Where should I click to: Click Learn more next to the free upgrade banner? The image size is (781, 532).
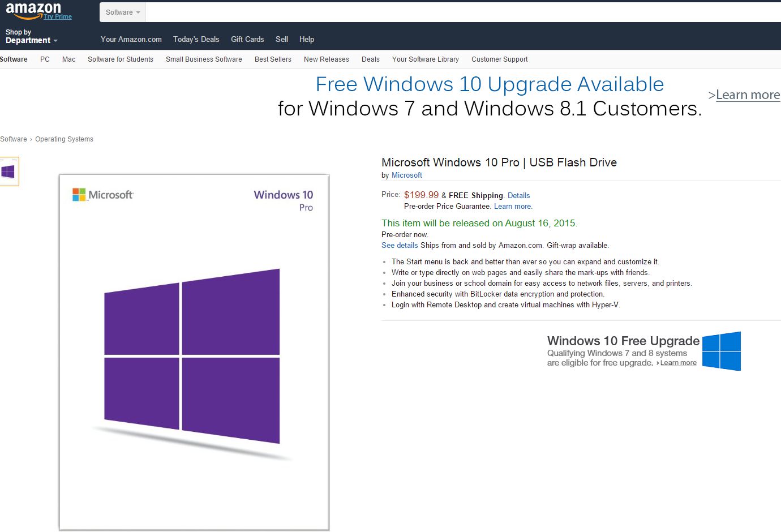click(x=748, y=95)
